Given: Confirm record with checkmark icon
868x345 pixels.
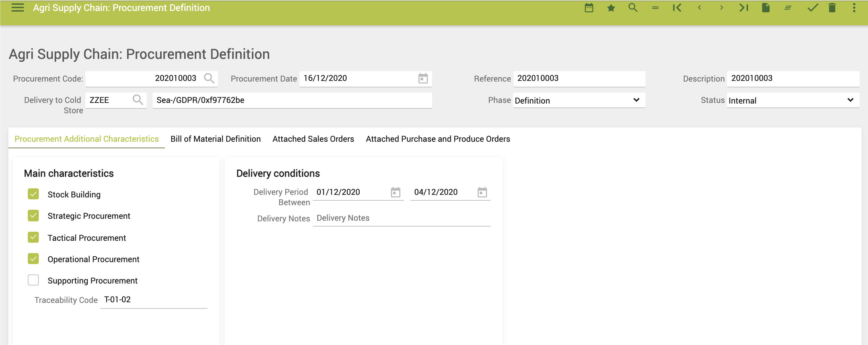Looking at the screenshot, I should 812,8.
